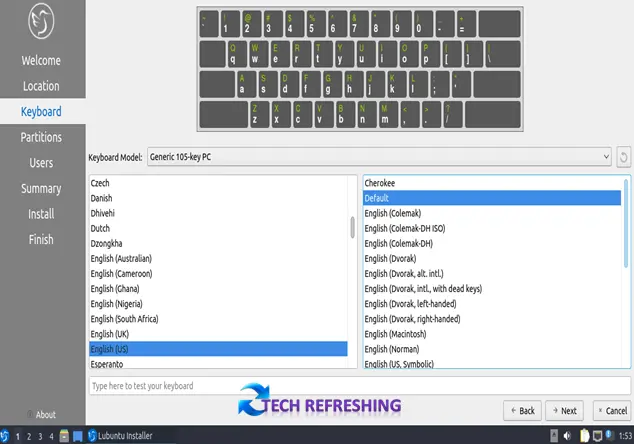634x444 pixels.
Task: Go to the Install step
Action: click(x=41, y=214)
